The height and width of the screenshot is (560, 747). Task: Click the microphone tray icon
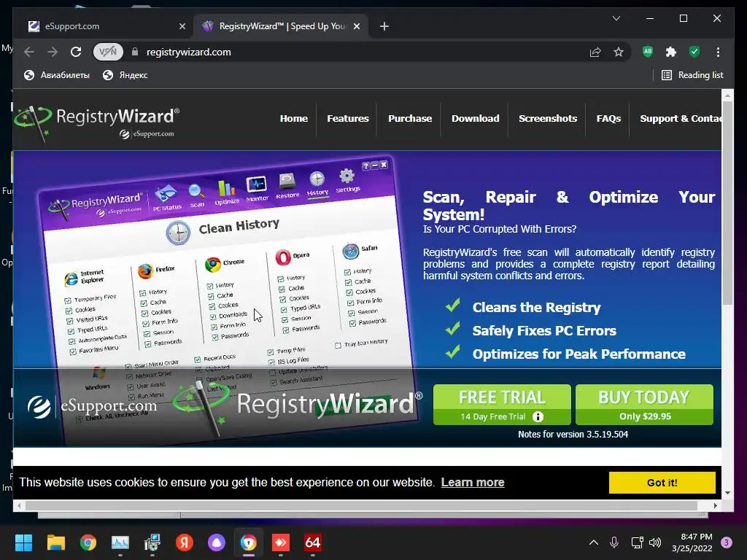point(614,542)
